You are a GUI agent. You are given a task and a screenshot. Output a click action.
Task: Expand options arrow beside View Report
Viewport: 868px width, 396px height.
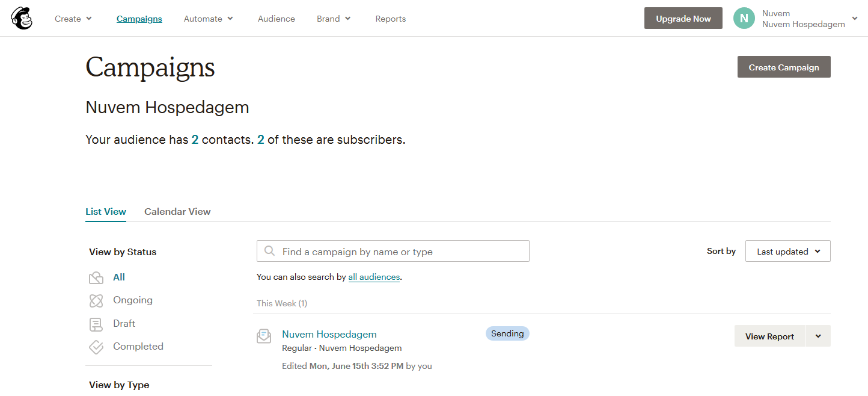[818, 336]
